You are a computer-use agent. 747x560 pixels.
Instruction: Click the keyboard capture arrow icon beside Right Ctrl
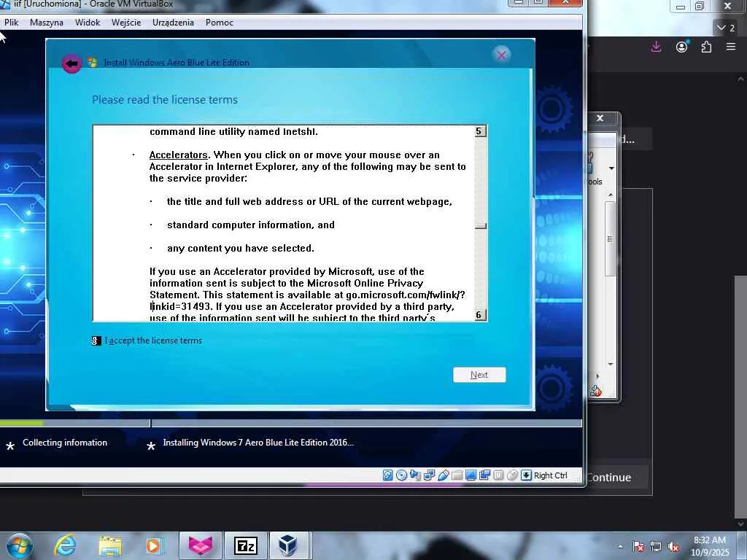526,475
